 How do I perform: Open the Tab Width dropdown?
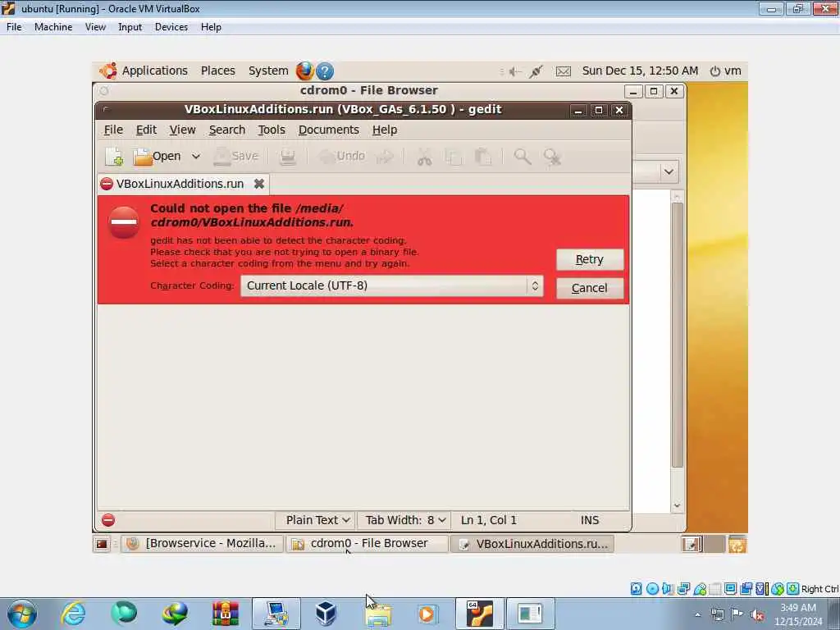tap(404, 520)
